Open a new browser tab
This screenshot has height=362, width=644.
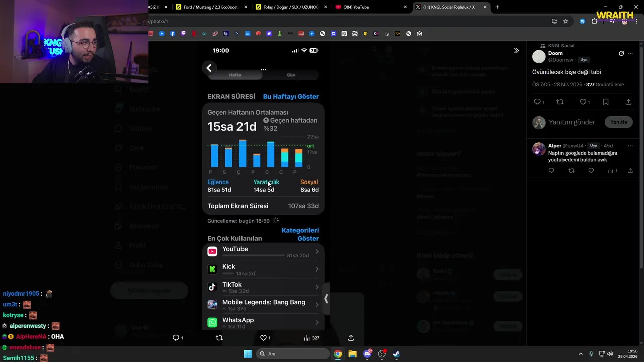tap(497, 7)
